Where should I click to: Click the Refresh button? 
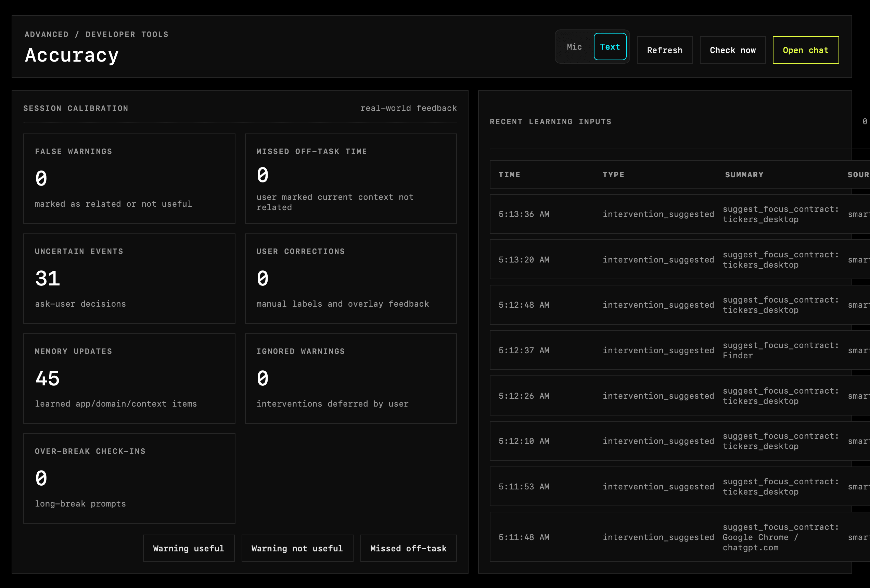coord(665,50)
